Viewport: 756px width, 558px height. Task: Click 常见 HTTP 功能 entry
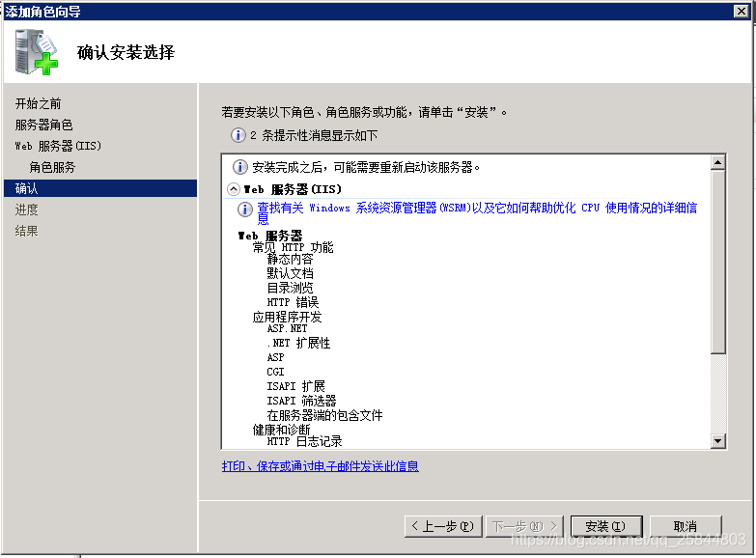(294, 247)
